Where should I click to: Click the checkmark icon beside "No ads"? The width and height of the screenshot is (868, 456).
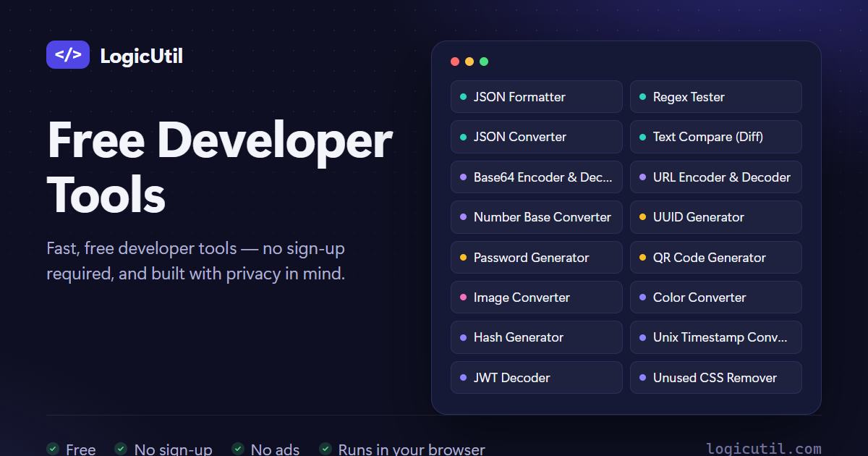coord(238,449)
